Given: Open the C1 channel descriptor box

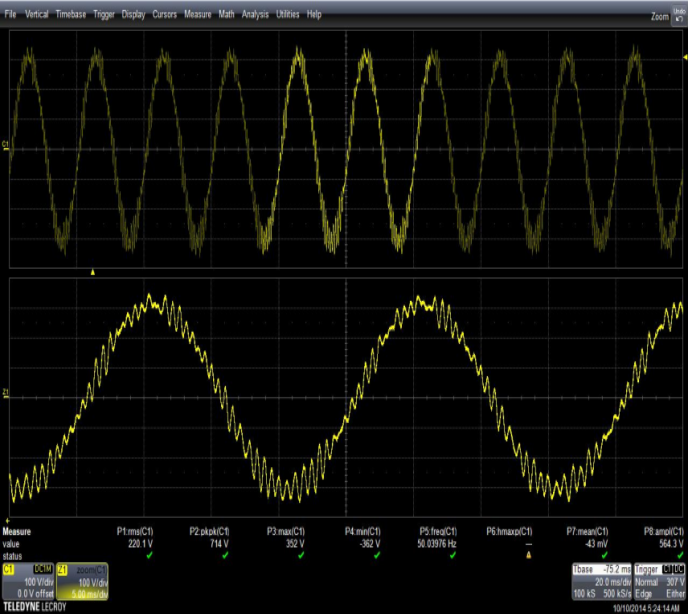Looking at the screenshot, I should (x=29, y=580).
